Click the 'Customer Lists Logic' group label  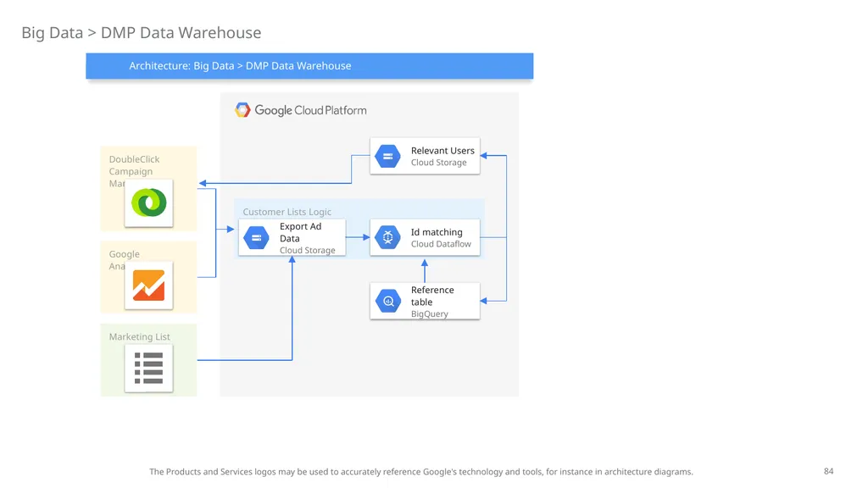[287, 212]
